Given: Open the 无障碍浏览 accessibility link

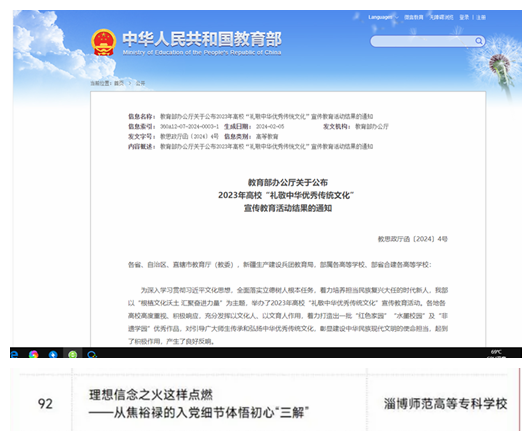Looking at the screenshot, I should coord(441,17).
